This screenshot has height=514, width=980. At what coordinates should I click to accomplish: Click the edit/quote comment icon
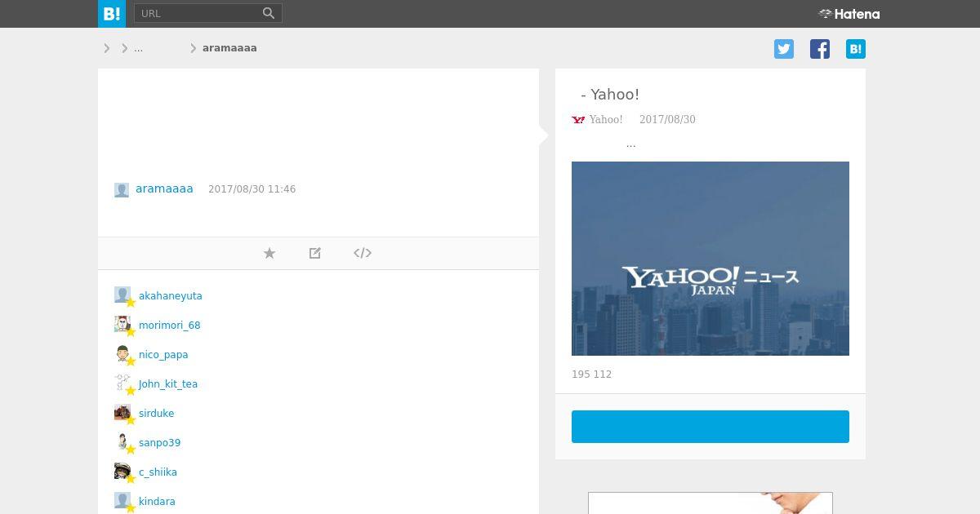pos(315,253)
